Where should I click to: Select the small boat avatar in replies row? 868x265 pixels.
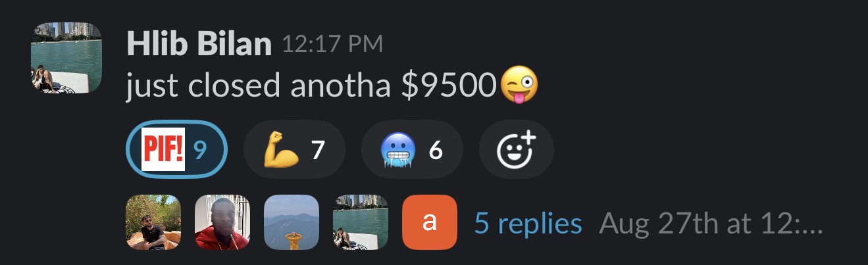[x=361, y=222]
